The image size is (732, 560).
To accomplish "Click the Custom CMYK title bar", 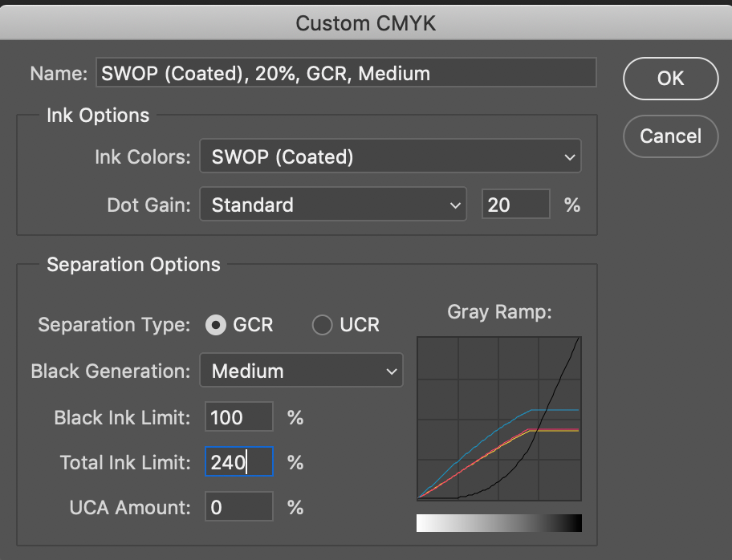I will point(366,23).
